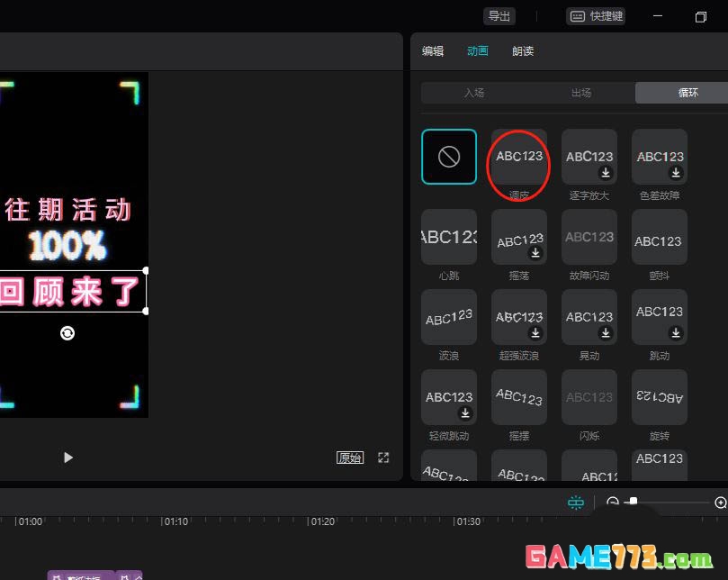Click the teal robot icon above the timeline
The height and width of the screenshot is (580, 728).
(576, 502)
